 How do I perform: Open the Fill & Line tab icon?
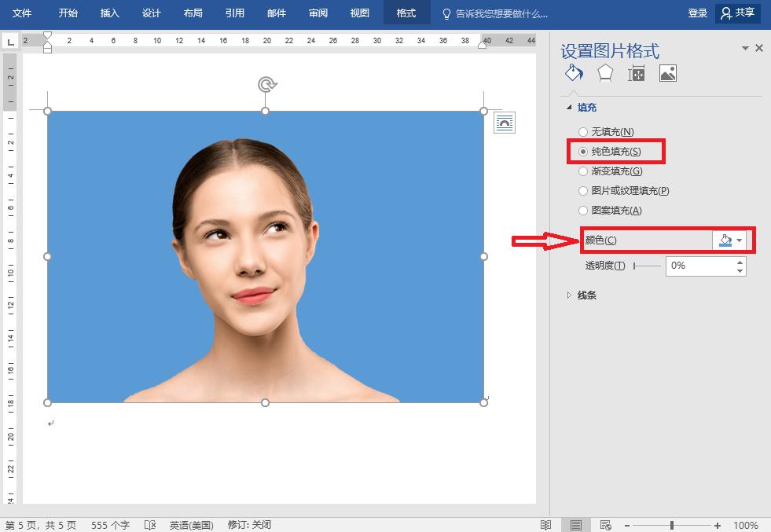click(574, 73)
